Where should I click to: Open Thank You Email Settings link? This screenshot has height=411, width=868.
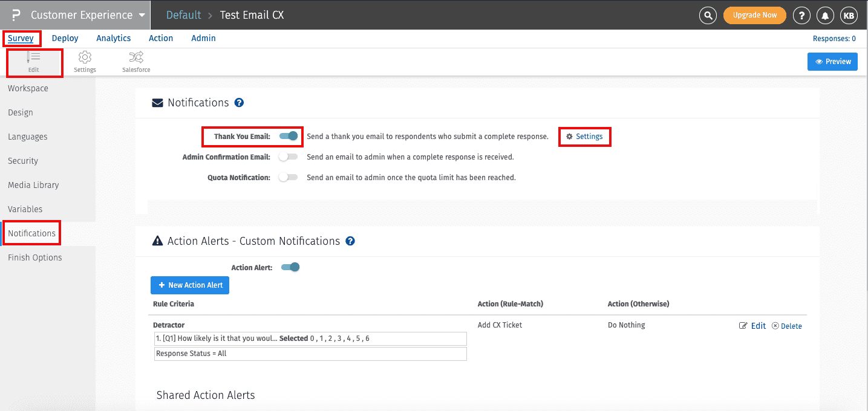(584, 137)
